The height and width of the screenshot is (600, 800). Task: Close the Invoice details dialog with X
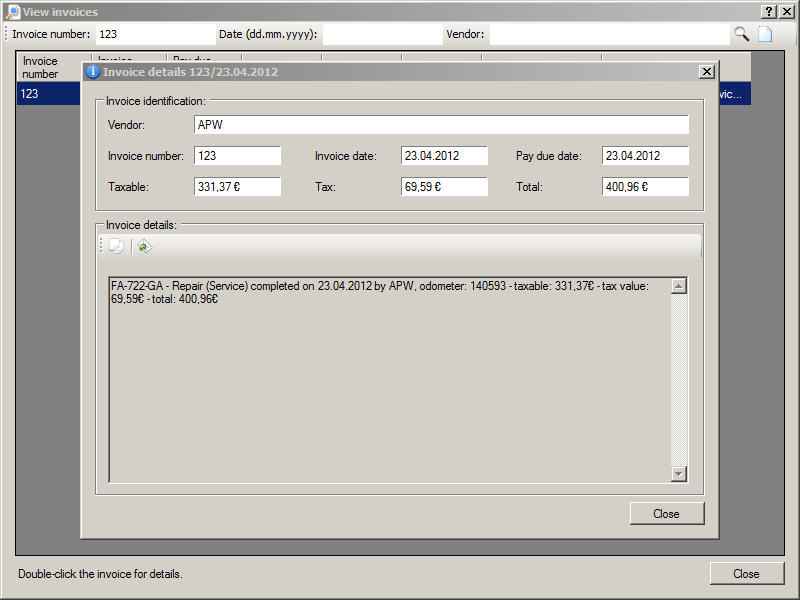[x=706, y=72]
